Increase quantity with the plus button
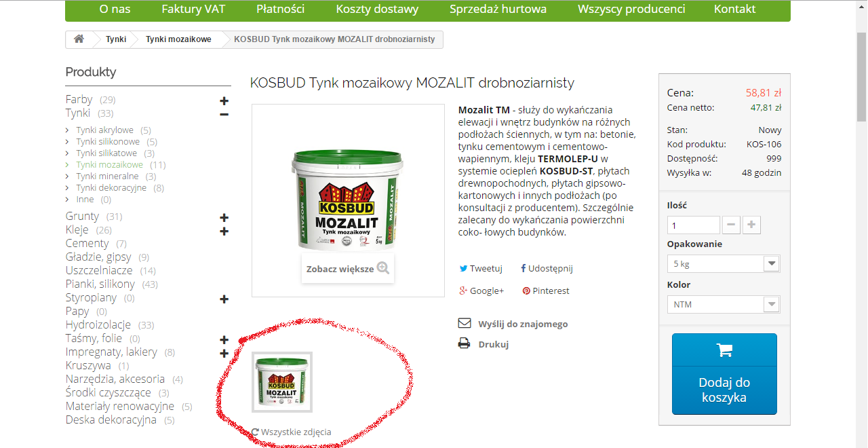Image resolution: width=868 pixels, height=448 pixels. tap(752, 225)
